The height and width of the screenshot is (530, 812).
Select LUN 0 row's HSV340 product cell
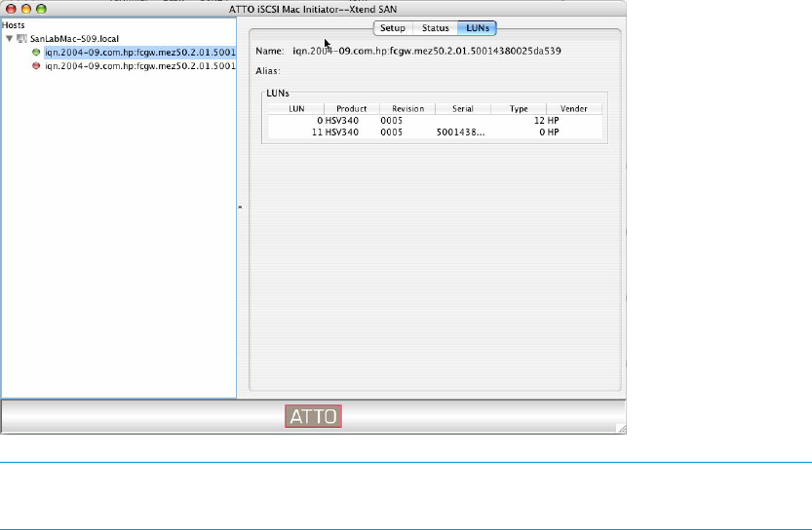pos(342,121)
